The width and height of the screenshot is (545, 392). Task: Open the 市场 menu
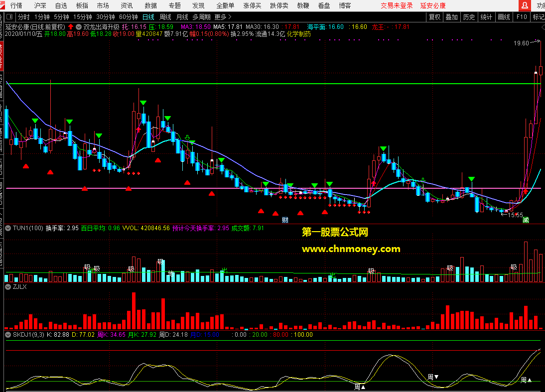[103, 5]
